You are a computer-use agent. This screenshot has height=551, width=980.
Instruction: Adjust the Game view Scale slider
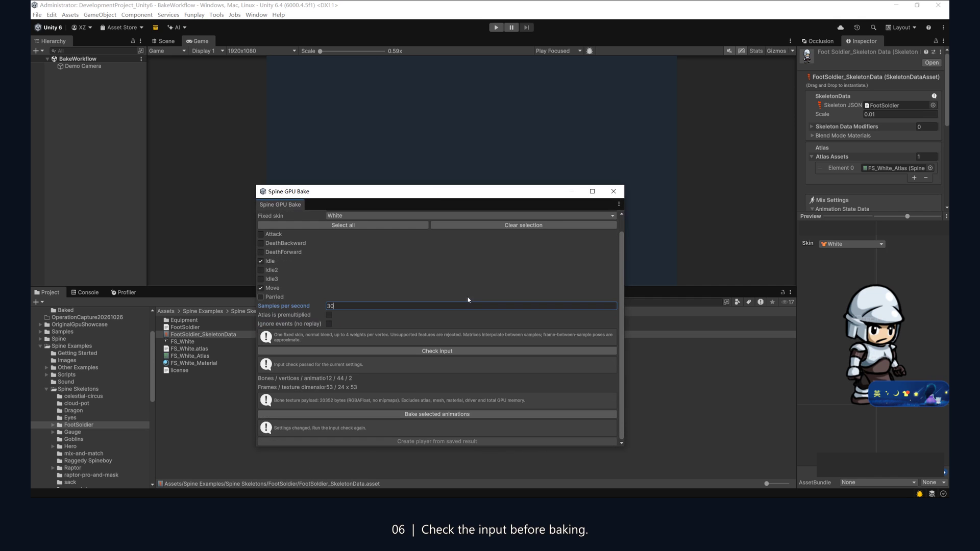click(x=352, y=51)
